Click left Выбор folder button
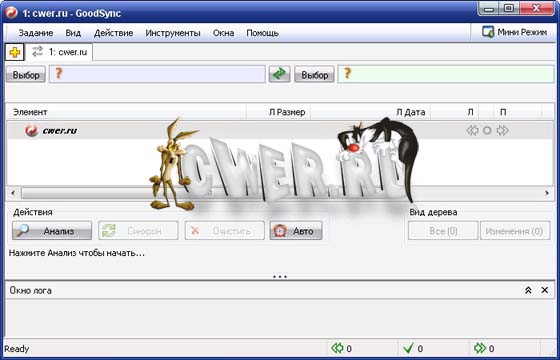This screenshot has height=360, width=560. tap(26, 74)
